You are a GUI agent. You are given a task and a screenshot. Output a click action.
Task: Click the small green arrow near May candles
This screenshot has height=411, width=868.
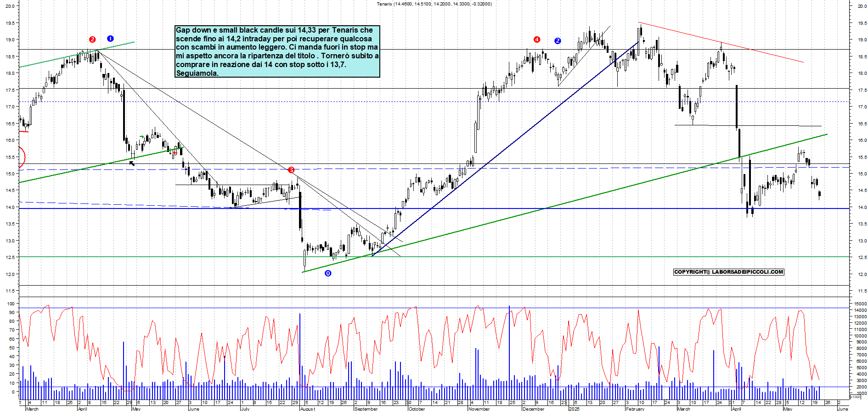[142, 137]
